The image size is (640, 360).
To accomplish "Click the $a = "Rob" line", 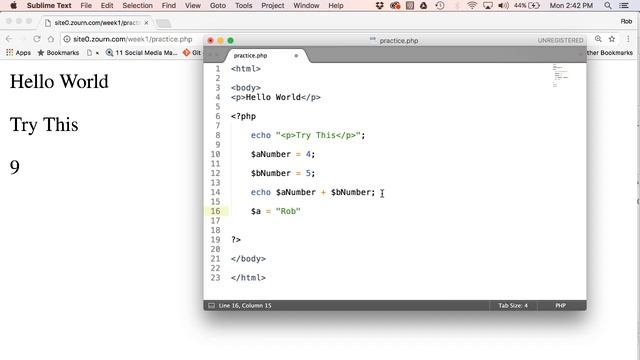I will [276, 211].
